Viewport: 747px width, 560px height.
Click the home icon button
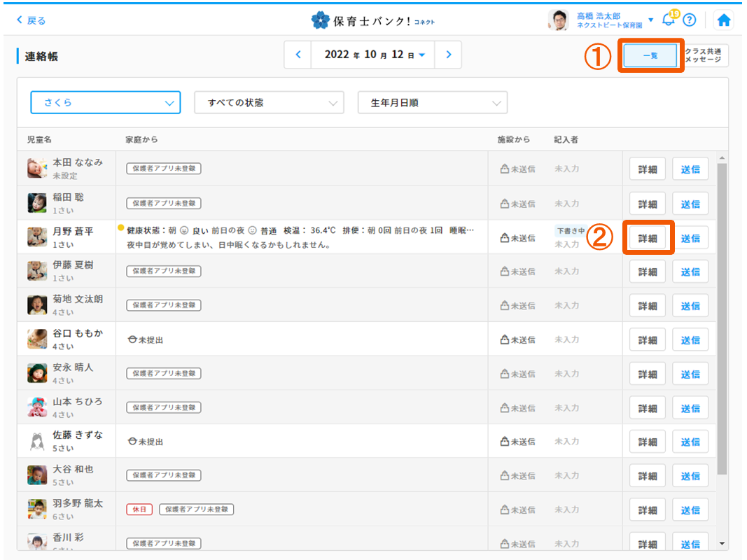click(724, 20)
